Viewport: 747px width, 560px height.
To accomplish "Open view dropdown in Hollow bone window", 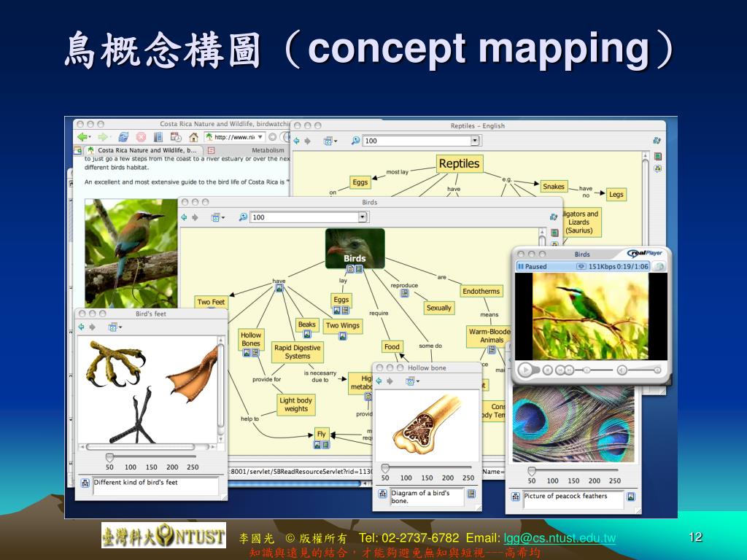I will coord(412,381).
